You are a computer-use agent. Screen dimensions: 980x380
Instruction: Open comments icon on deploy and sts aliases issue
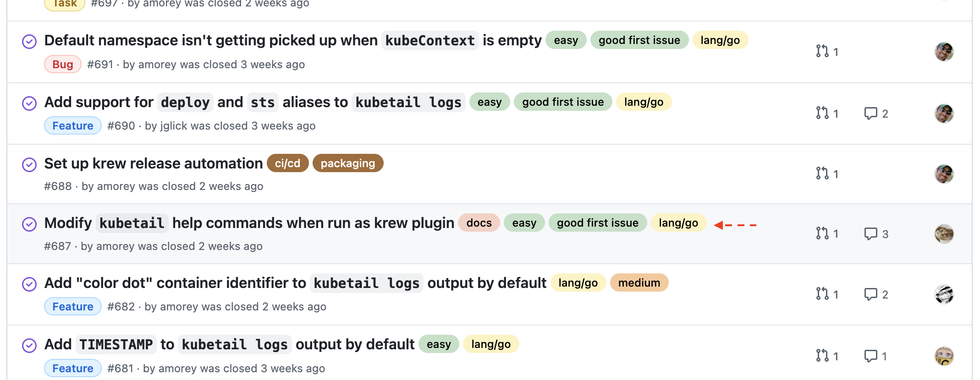870,113
